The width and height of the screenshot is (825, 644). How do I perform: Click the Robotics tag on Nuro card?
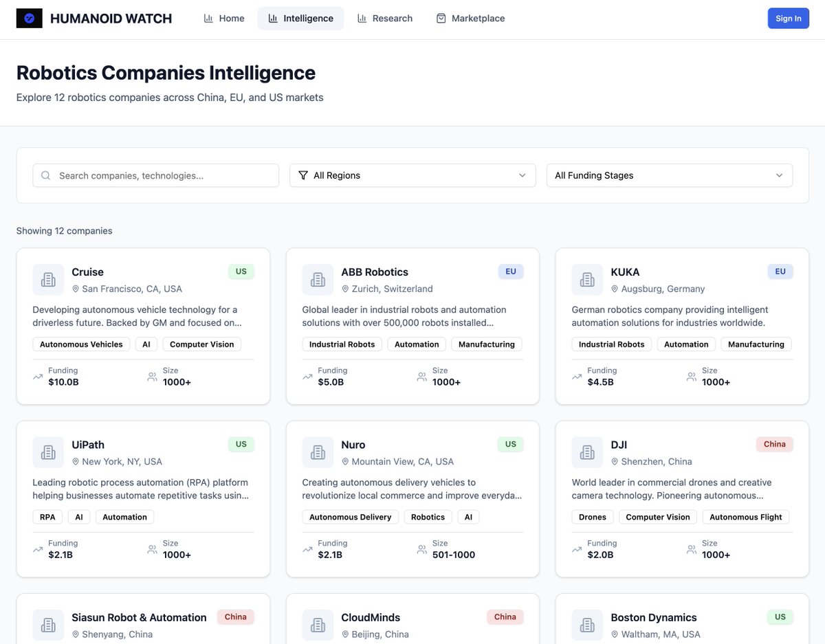coord(428,517)
